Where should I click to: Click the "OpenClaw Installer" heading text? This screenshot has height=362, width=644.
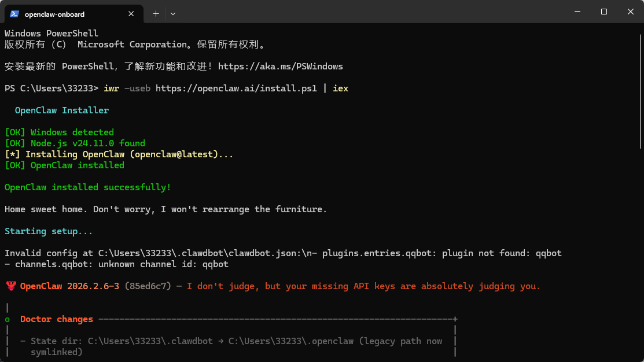(x=62, y=110)
